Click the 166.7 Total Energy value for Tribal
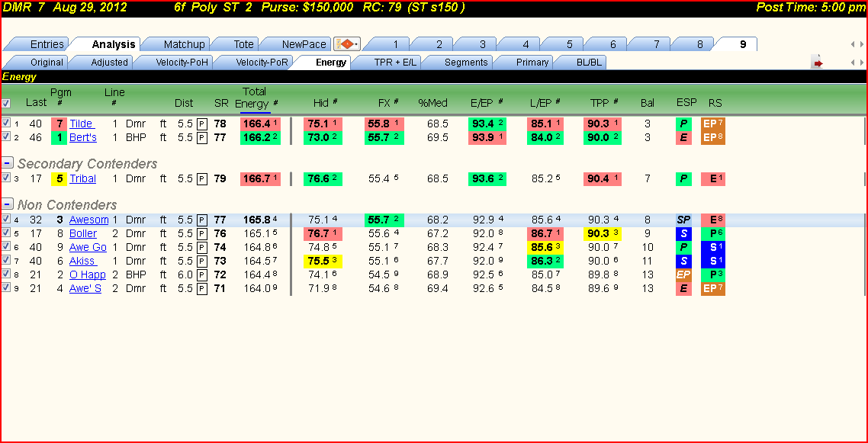Viewport: 868px width, 443px height. (x=260, y=178)
